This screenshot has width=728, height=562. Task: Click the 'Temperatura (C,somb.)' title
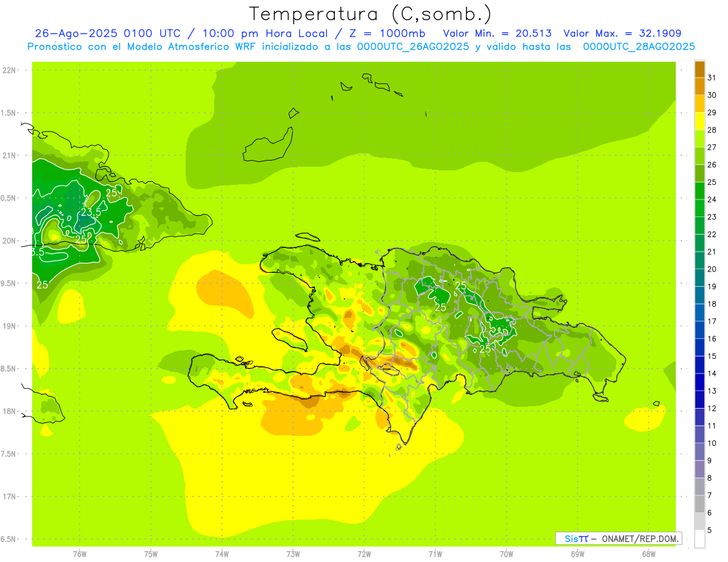[371, 14]
